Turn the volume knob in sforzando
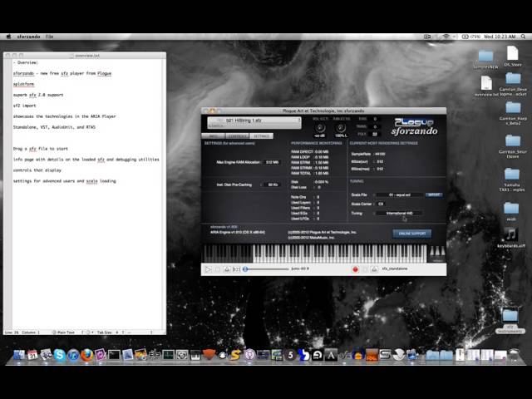The width and height of the screenshot is (532, 399). [320, 128]
